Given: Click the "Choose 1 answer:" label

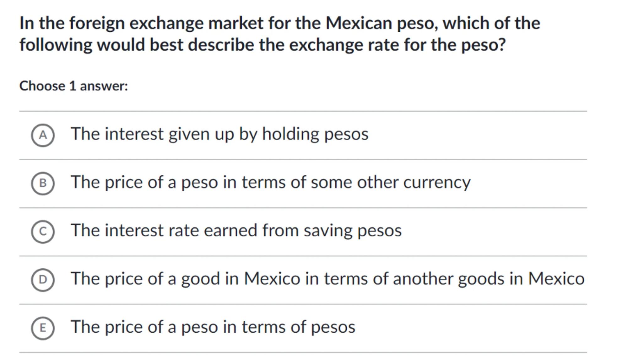Looking at the screenshot, I should 73,86.
